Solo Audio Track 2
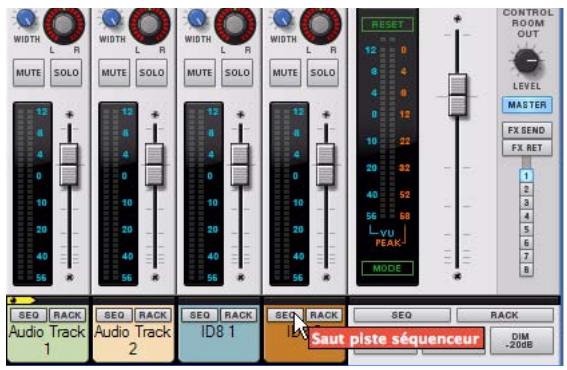 [x=152, y=73]
